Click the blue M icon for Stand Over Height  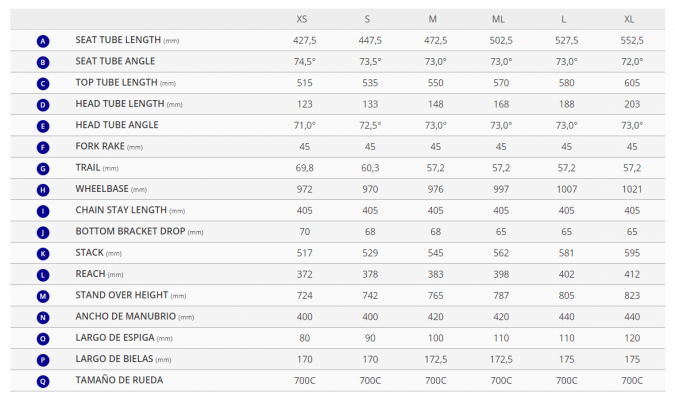point(42,296)
